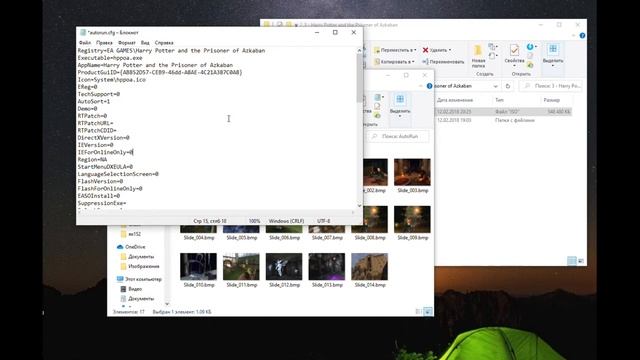This screenshot has width=640, height=360.
Task: Click the Edit icon in rear Explorer ribbon
Action: (x=530, y=56)
